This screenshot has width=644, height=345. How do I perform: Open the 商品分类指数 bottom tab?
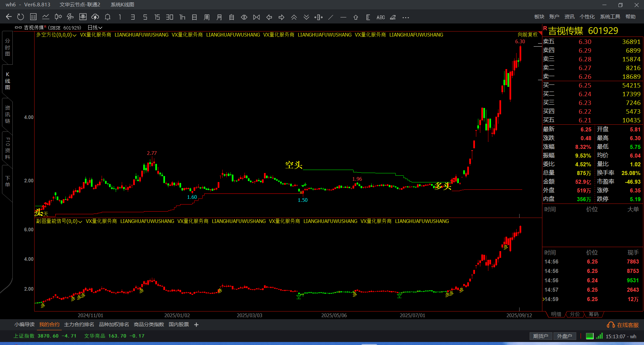[x=149, y=324]
